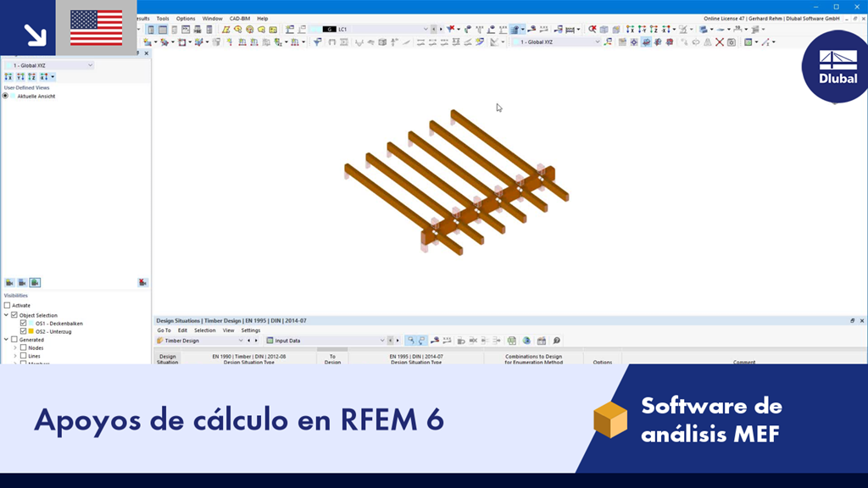Open the Settings menu in table panel
This screenshot has width=868, height=488.
(251, 330)
